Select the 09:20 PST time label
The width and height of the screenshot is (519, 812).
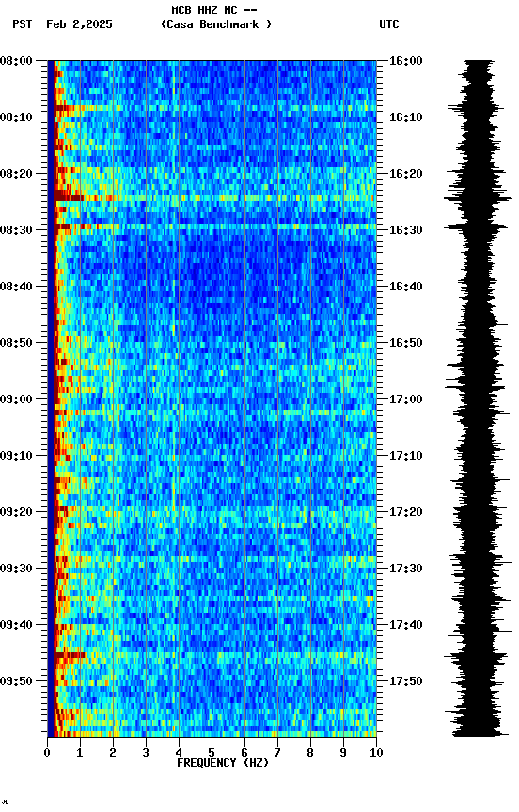pos(16,512)
